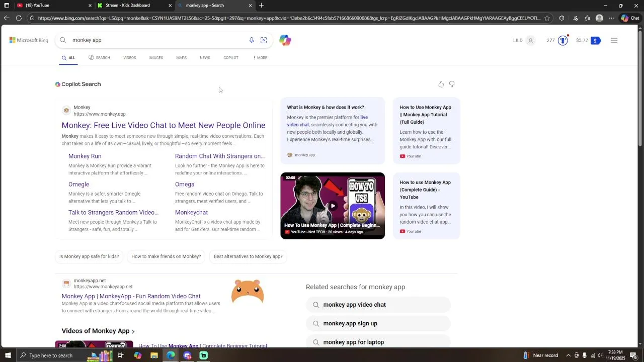
Task: Open browser Extensions puzzle icon
Action: [x=561, y=18]
